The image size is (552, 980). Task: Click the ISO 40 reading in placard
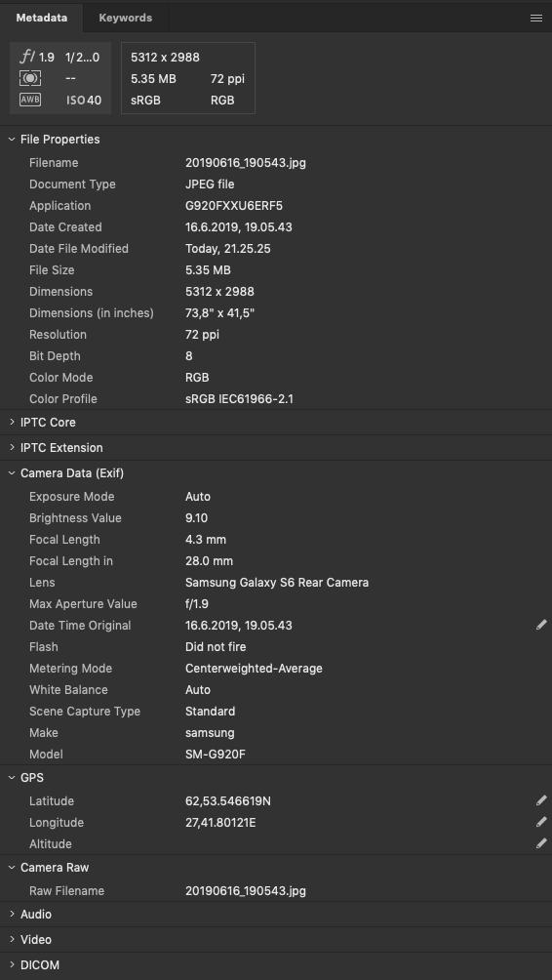[84, 100]
